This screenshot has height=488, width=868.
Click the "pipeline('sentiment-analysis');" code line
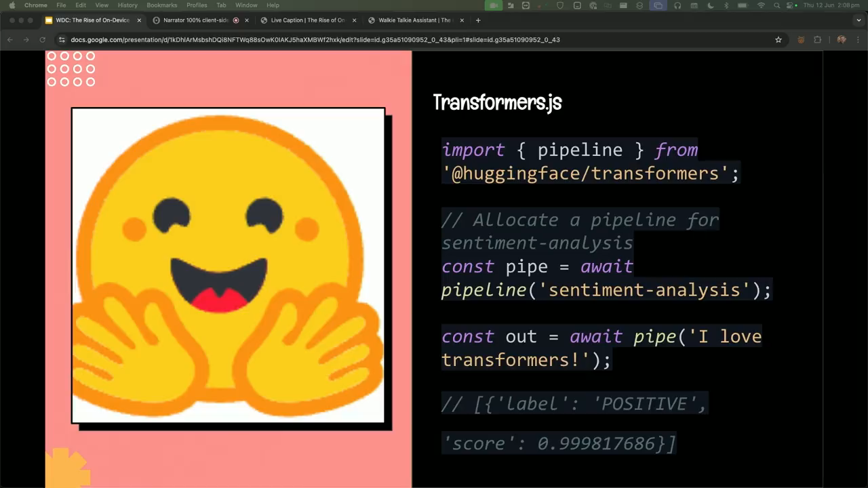point(607,290)
